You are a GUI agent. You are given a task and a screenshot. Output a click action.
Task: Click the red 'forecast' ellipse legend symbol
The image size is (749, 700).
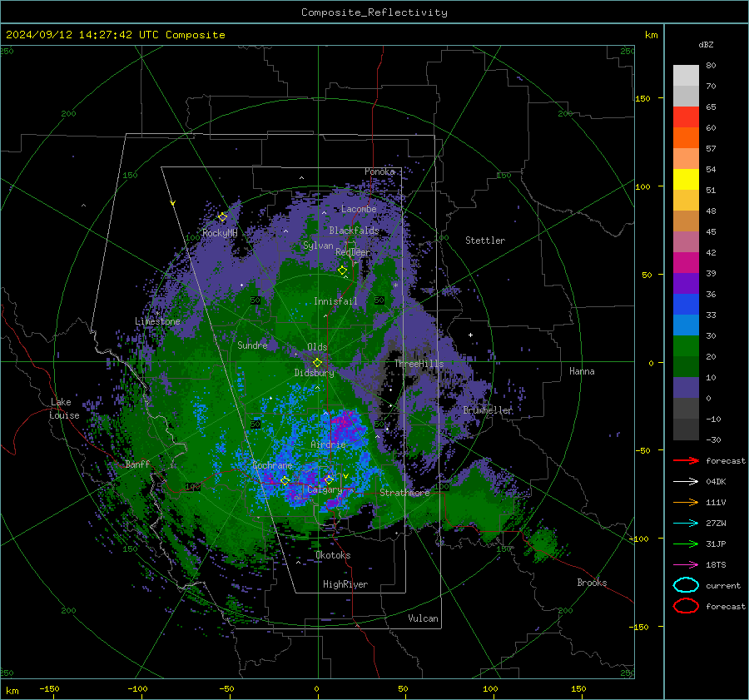pos(686,606)
